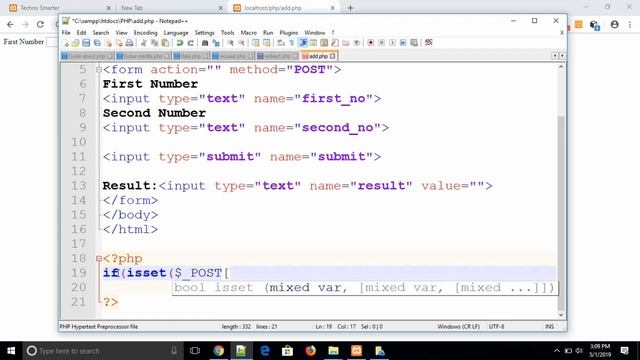
Task: Select the active add.php editor tab
Action: click(318, 56)
